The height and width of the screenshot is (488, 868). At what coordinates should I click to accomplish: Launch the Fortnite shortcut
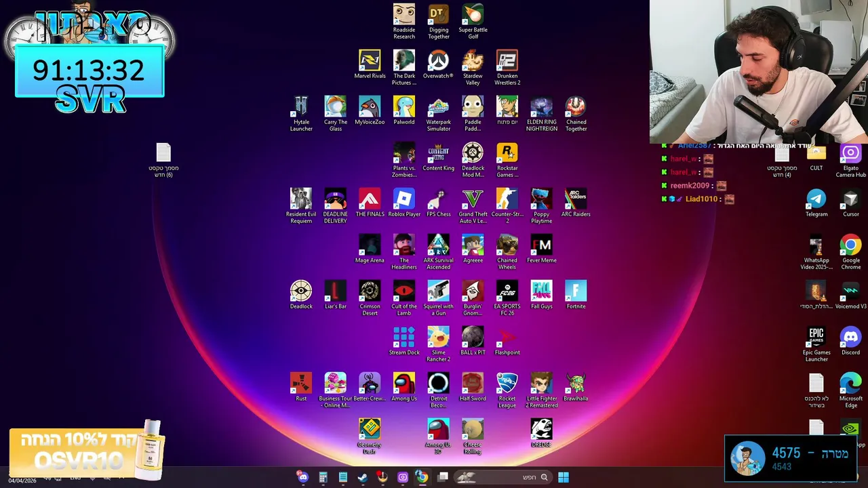(576, 295)
